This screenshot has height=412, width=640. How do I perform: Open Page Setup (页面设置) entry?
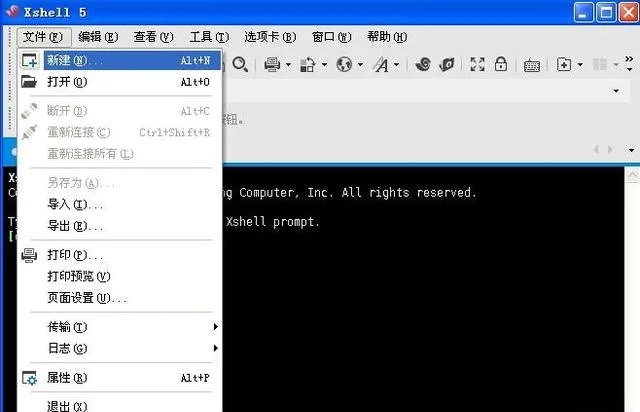[120, 298]
